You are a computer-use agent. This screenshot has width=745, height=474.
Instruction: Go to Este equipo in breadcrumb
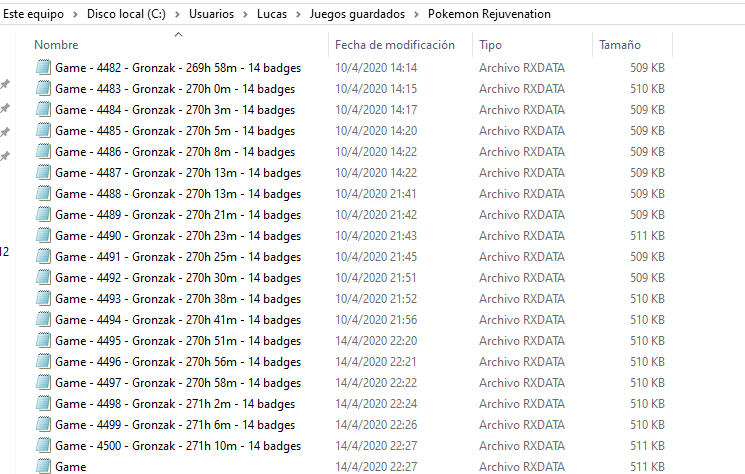33,14
